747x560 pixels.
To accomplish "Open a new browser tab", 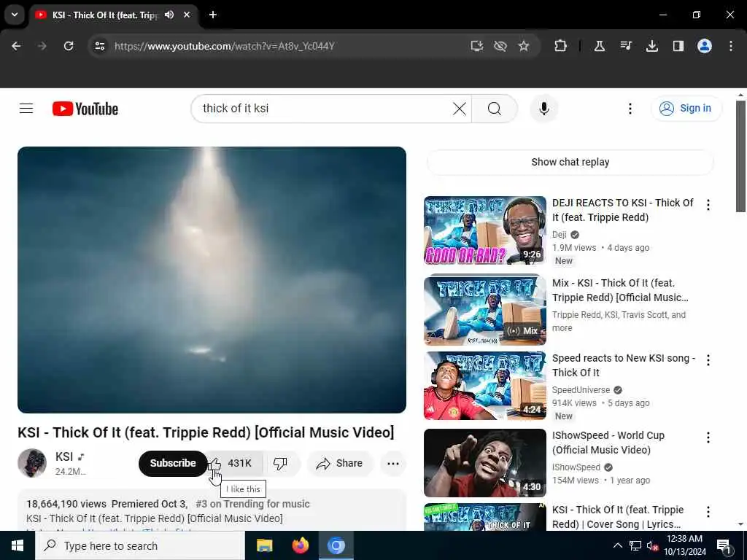I will click(x=213, y=15).
